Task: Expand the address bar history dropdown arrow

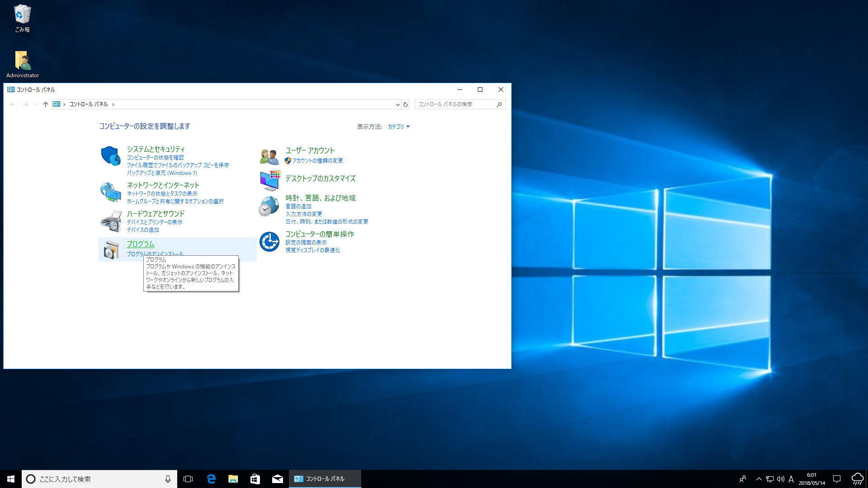Action: [397, 104]
